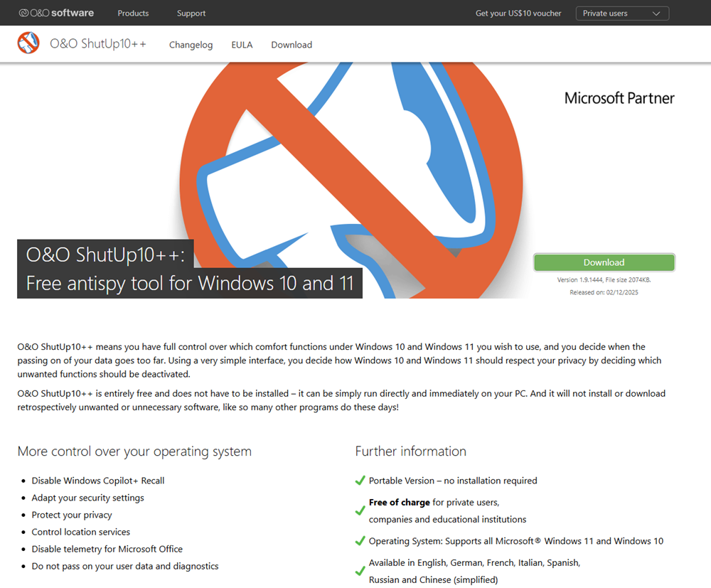Click the Further information heading
Screen dimensions: 711x588
pyautogui.click(x=410, y=451)
